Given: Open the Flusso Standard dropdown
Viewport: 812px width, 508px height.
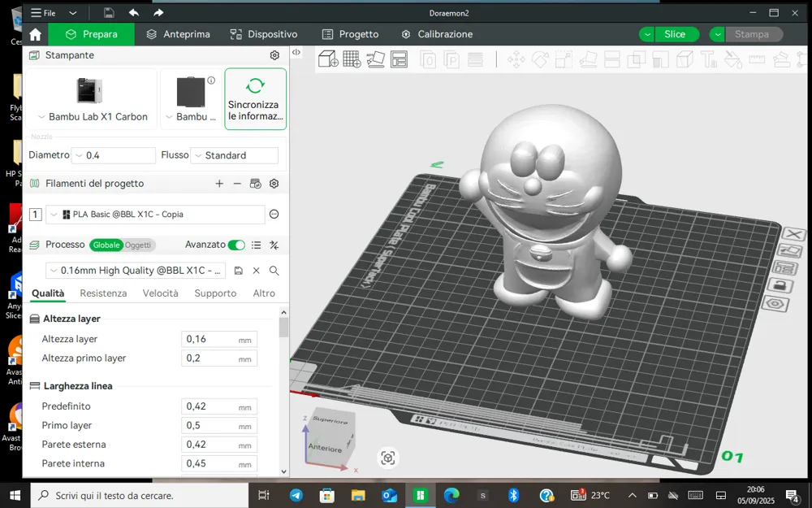Looking at the screenshot, I should (234, 155).
